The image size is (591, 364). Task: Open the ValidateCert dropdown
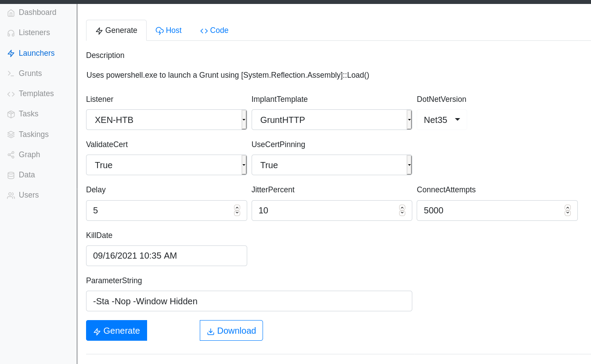(x=166, y=165)
